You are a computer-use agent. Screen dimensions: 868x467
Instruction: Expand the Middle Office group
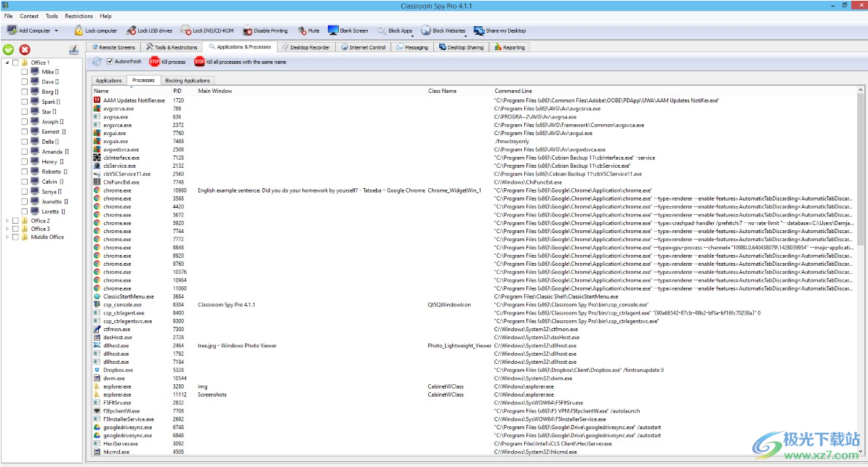coord(7,237)
